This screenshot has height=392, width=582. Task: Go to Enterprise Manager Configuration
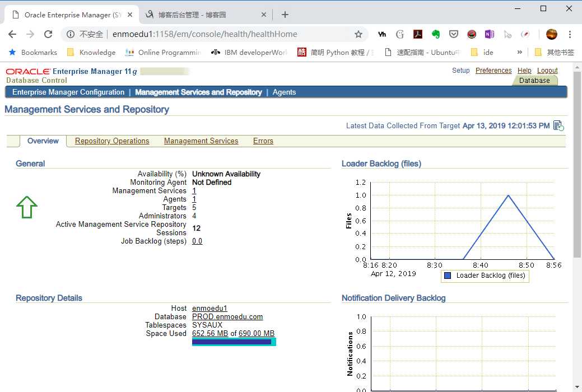(x=68, y=92)
